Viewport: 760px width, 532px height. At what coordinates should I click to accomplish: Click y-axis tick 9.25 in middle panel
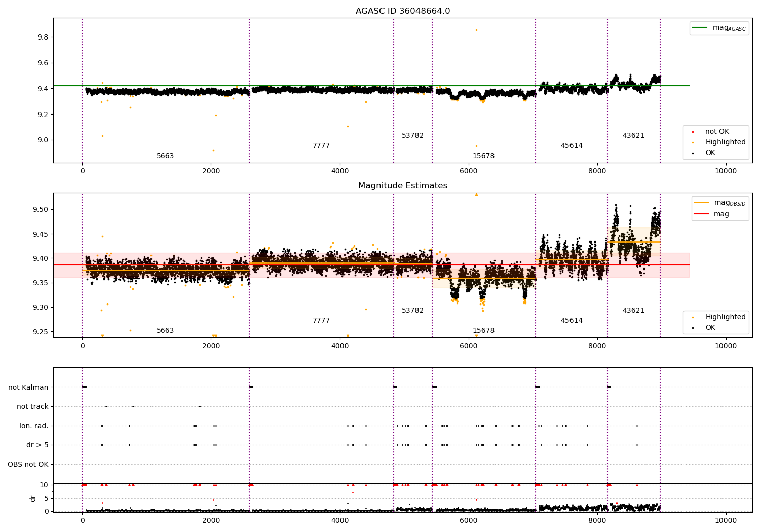(x=41, y=332)
